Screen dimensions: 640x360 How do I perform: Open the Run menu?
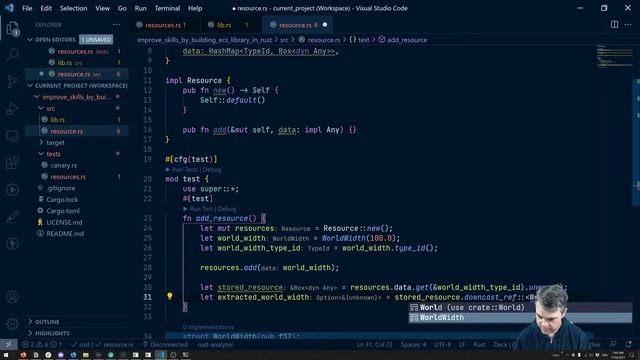[140, 8]
